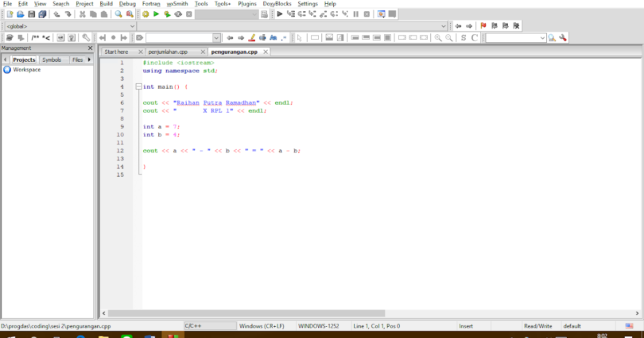Clear all bookmarks
The height and width of the screenshot is (338, 644).
click(516, 25)
